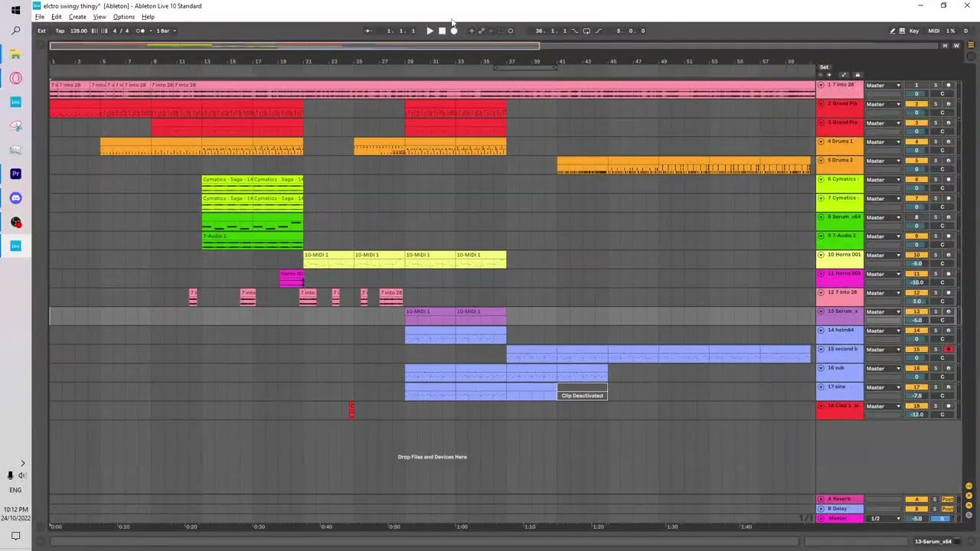Toggle Track Delay visibility (D button)
This screenshot has width=980, height=551.
click(x=969, y=515)
